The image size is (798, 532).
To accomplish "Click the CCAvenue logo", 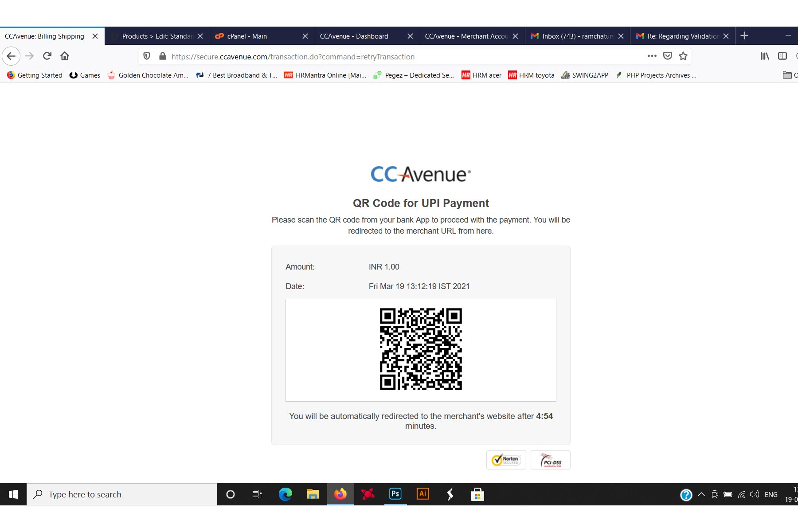I will (x=421, y=174).
